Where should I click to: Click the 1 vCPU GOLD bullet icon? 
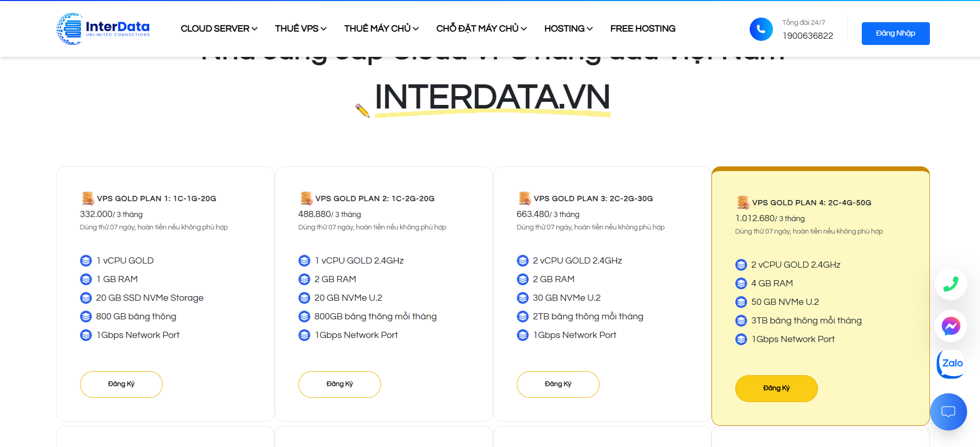tap(86, 261)
